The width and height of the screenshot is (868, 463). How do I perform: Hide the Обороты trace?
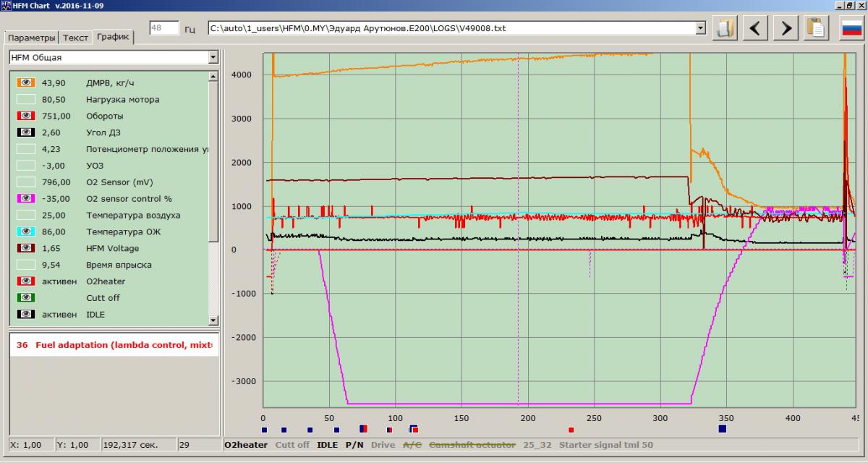(26, 116)
